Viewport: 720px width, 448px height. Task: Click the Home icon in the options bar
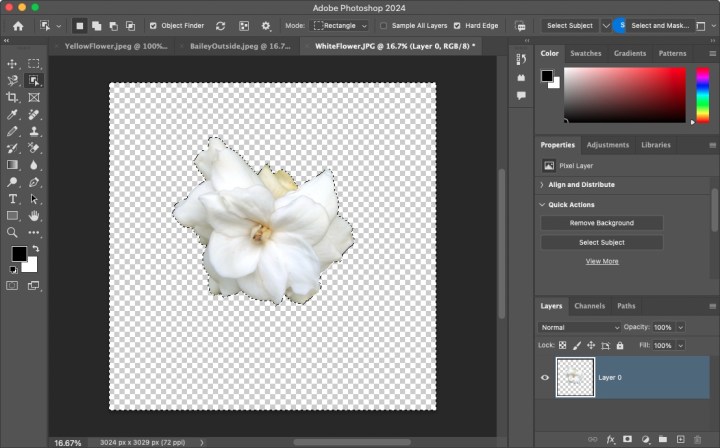click(x=17, y=25)
